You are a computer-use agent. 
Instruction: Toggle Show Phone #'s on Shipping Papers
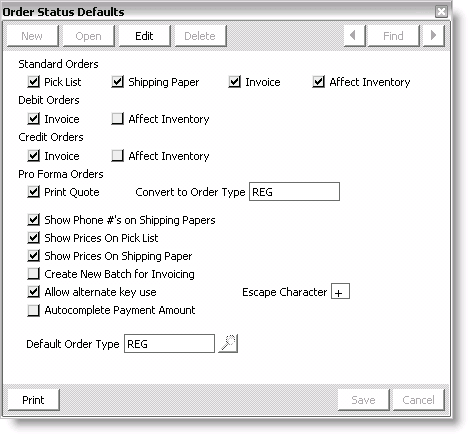[x=33, y=220]
